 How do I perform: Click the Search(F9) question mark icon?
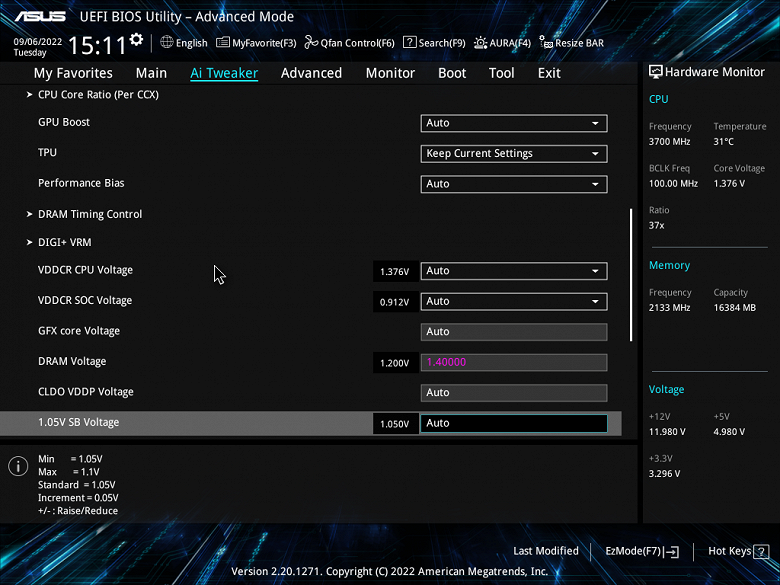(409, 42)
